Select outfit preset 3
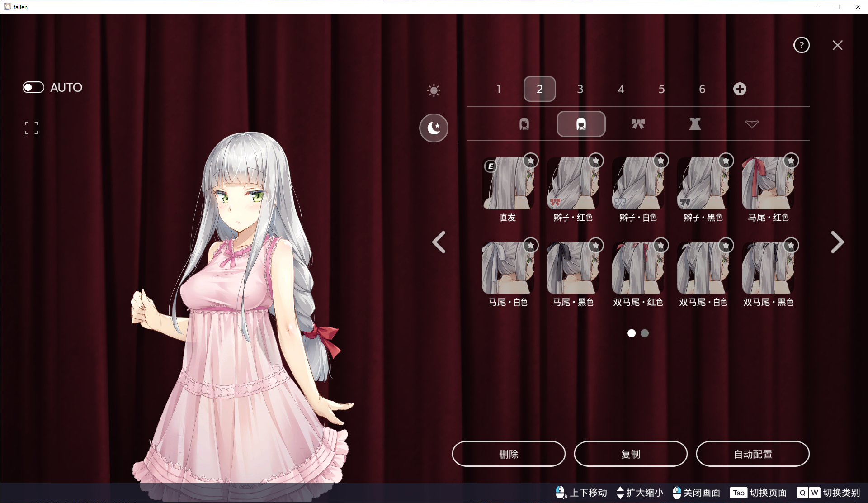Image resolution: width=868 pixels, height=503 pixels. pos(580,89)
